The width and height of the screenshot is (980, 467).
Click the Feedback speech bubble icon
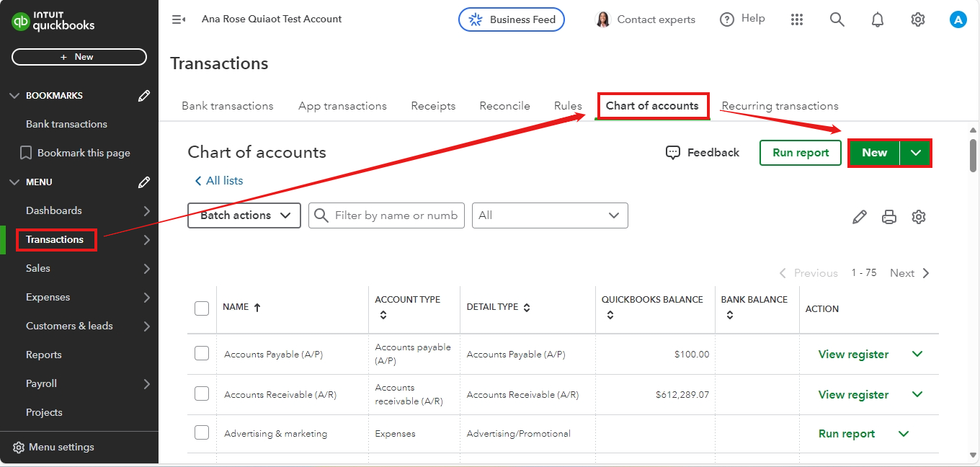click(672, 152)
